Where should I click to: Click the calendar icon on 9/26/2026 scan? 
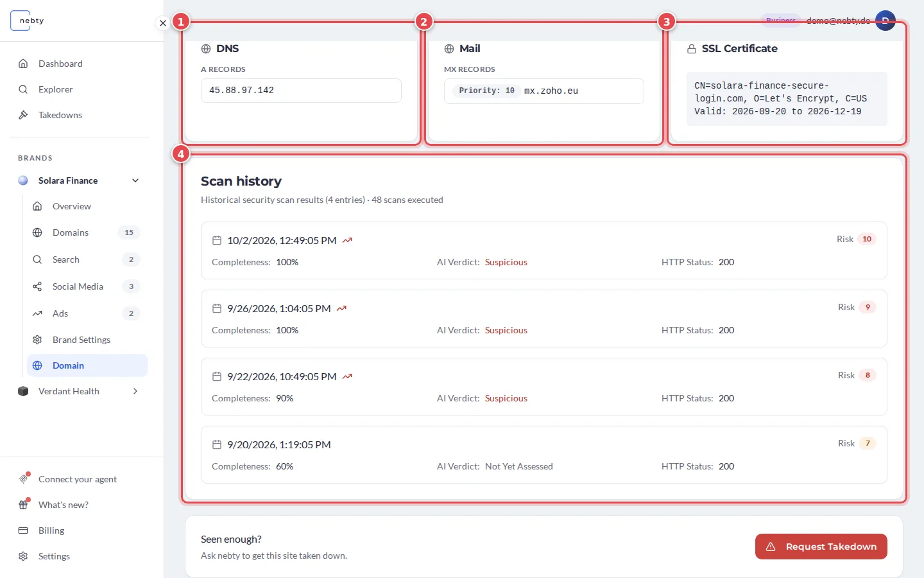[x=217, y=308]
